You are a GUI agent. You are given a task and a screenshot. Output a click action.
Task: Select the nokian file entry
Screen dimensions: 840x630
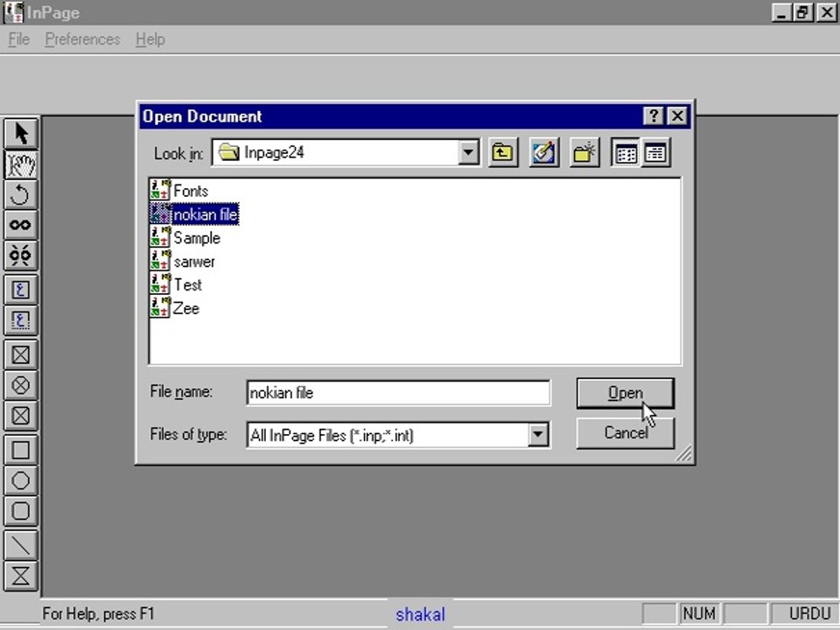(194, 214)
